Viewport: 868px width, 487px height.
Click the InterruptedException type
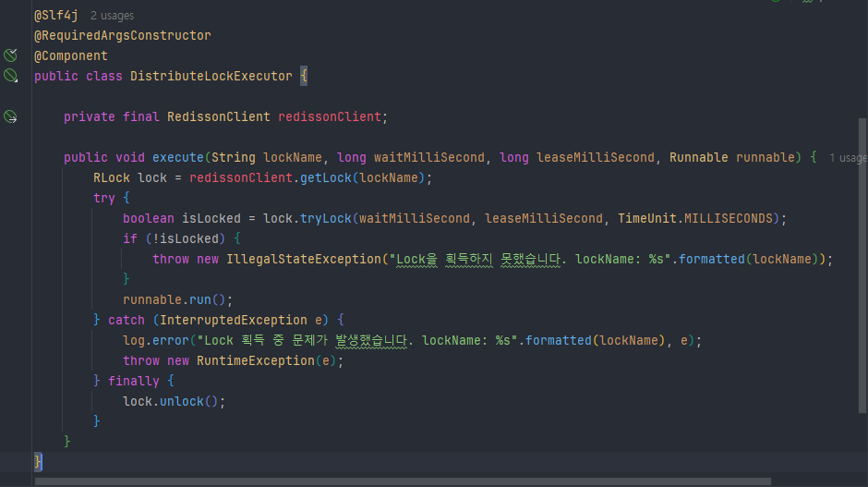point(234,321)
